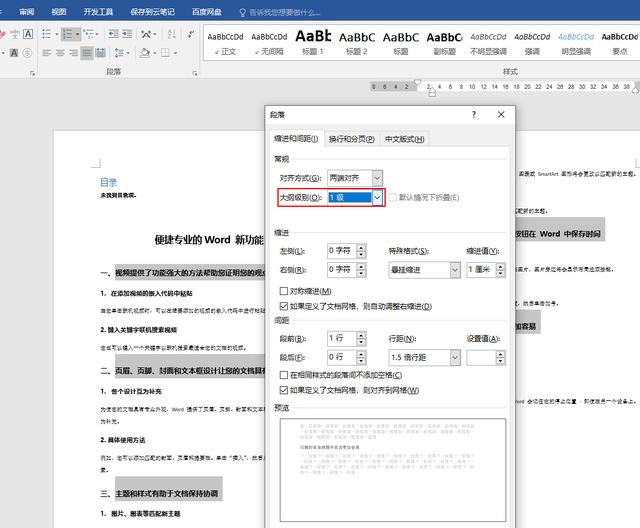Toggle 默认情况下折叠 checkbox
Image resolution: width=640 pixels, height=528 pixels.
pyautogui.click(x=393, y=197)
